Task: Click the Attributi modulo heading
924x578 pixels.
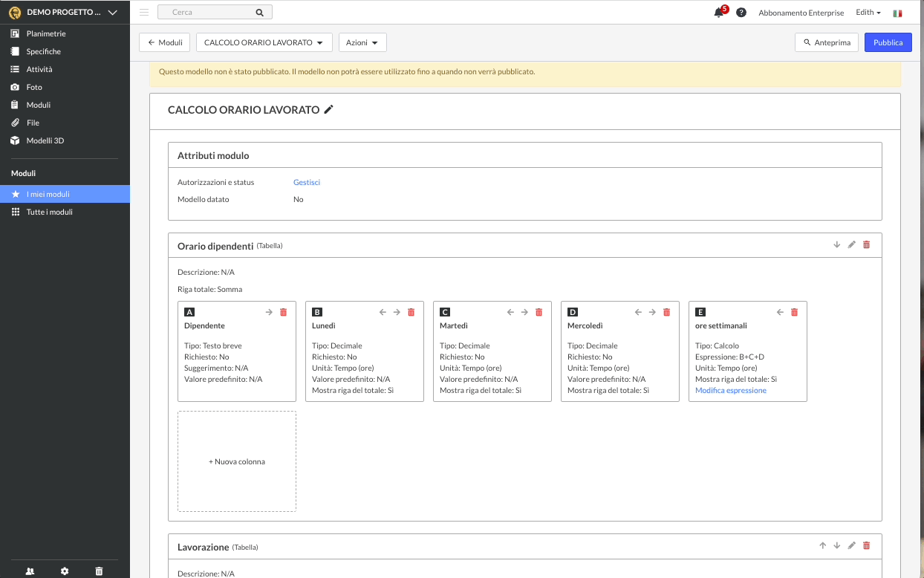Action: click(213, 156)
